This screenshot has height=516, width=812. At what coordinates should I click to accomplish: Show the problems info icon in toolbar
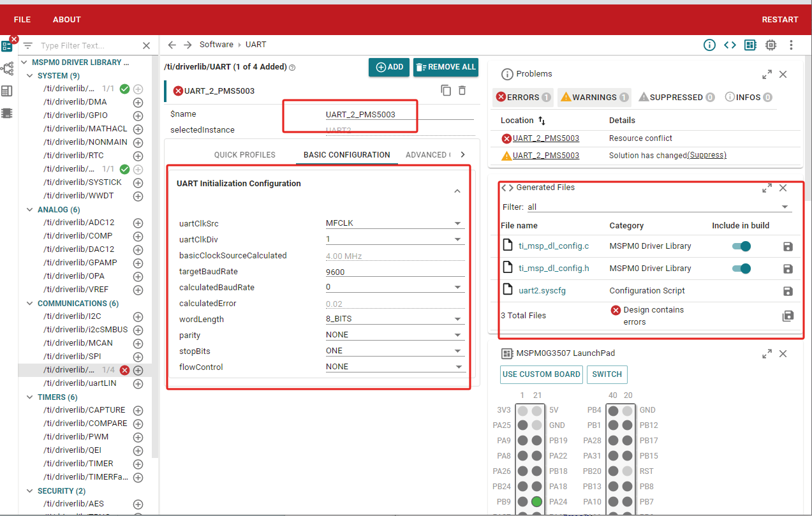click(x=709, y=45)
